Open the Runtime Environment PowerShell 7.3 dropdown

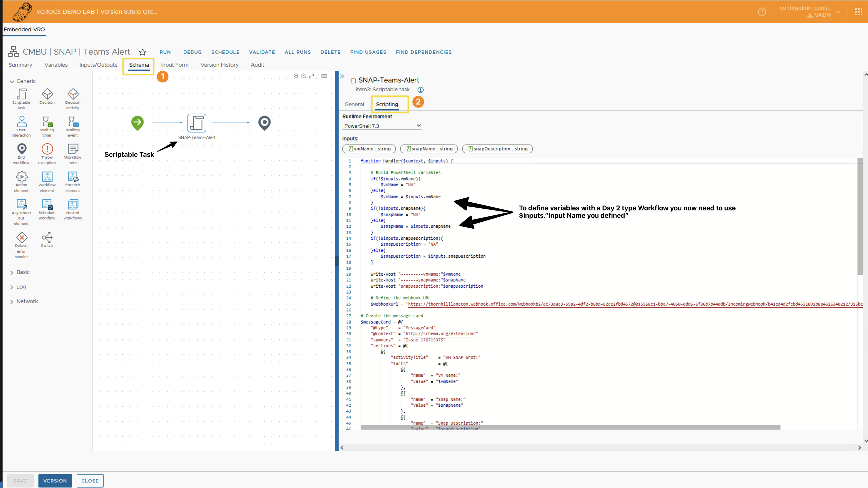point(382,126)
